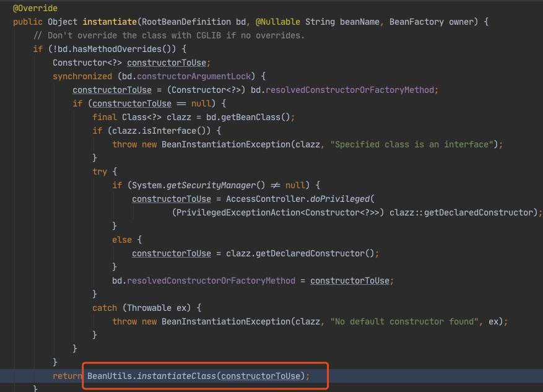Click the constructorArgumentLock field

tap(194, 76)
